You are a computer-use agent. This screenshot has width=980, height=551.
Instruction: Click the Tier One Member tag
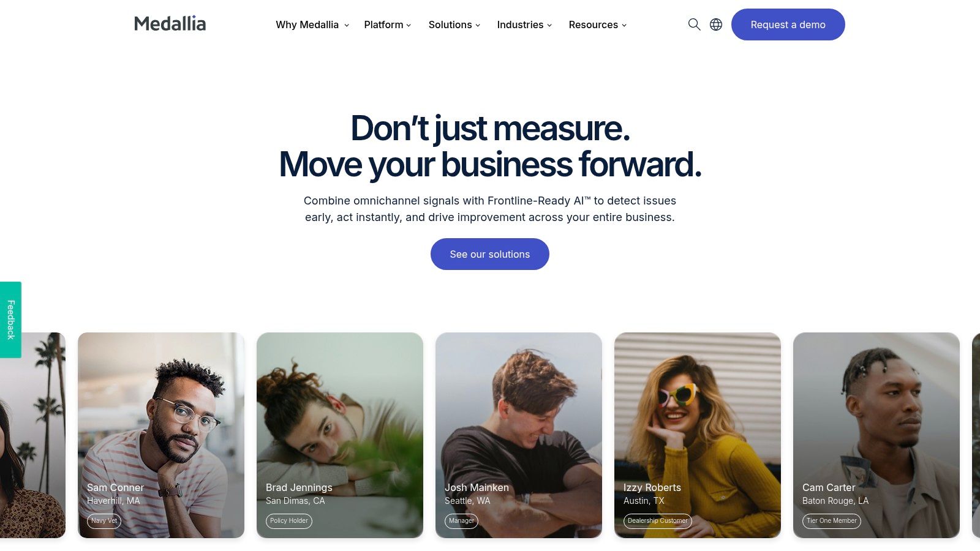pos(832,521)
